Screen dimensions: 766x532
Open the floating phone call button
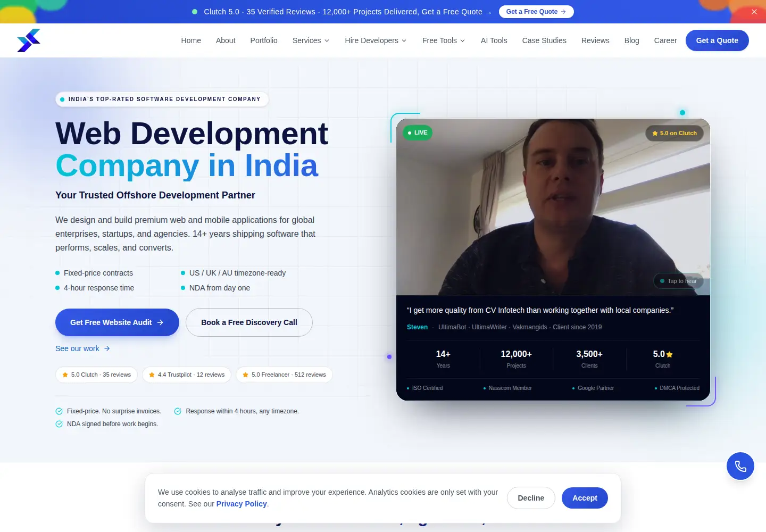coord(740,466)
